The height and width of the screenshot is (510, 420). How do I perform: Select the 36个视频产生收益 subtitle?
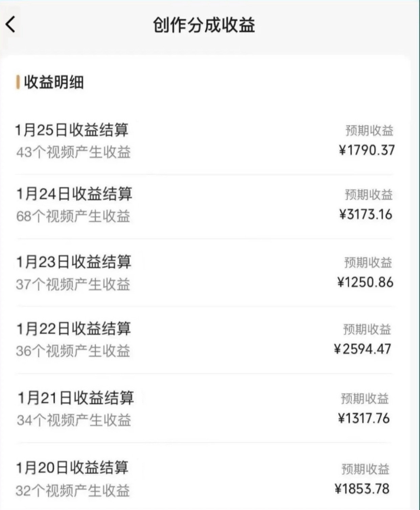point(73,351)
